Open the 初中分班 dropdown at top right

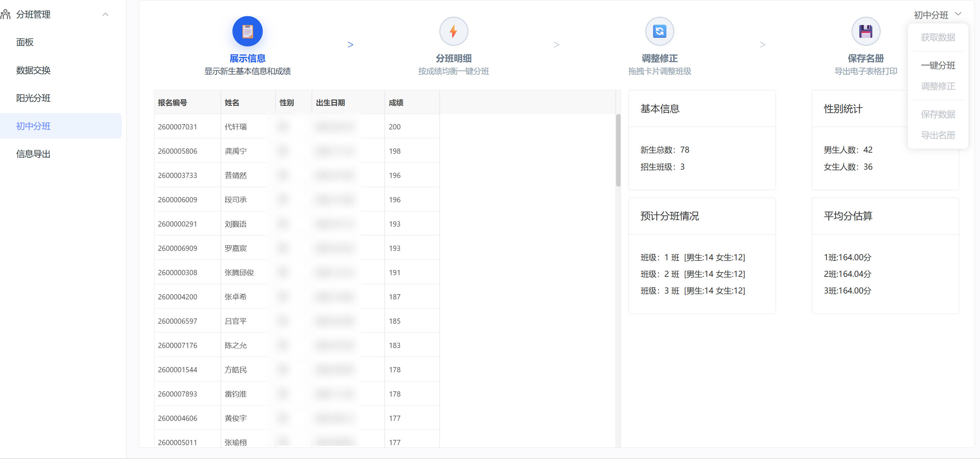937,15
